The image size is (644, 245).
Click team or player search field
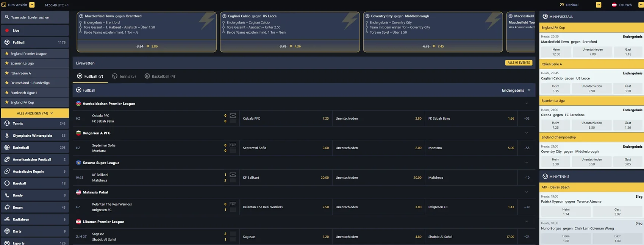[x=35, y=17]
